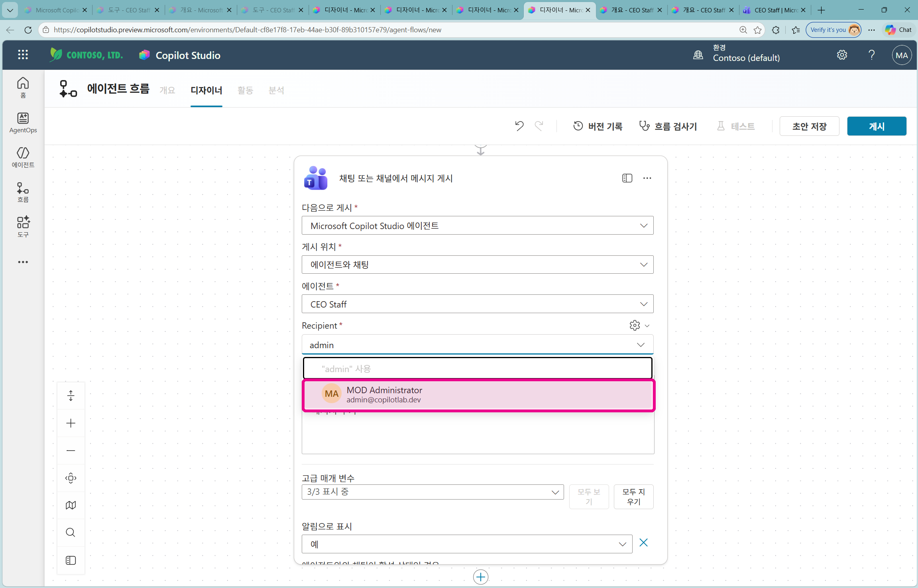The image size is (918, 588).
Task: Toggle the canvas panel layout button
Action: tap(71, 560)
